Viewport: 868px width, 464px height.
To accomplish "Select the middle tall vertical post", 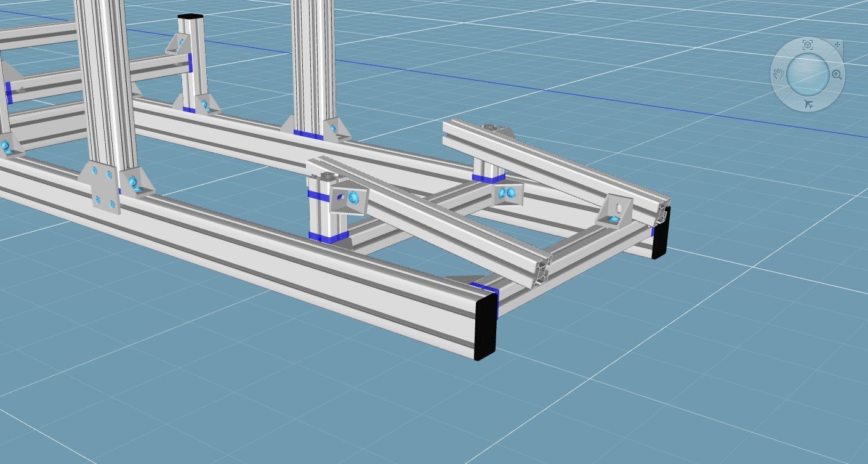I will click(x=313, y=62).
